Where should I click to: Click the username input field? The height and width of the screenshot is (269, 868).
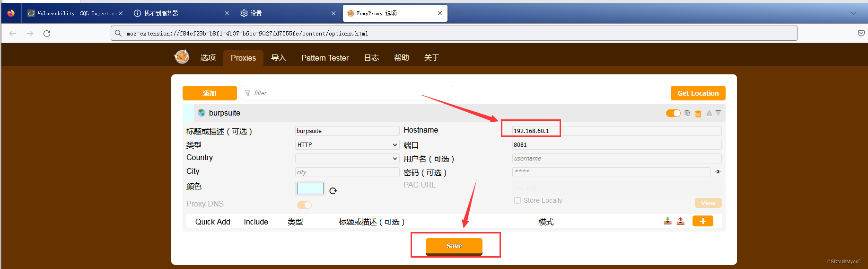click(x=617, y=158)
